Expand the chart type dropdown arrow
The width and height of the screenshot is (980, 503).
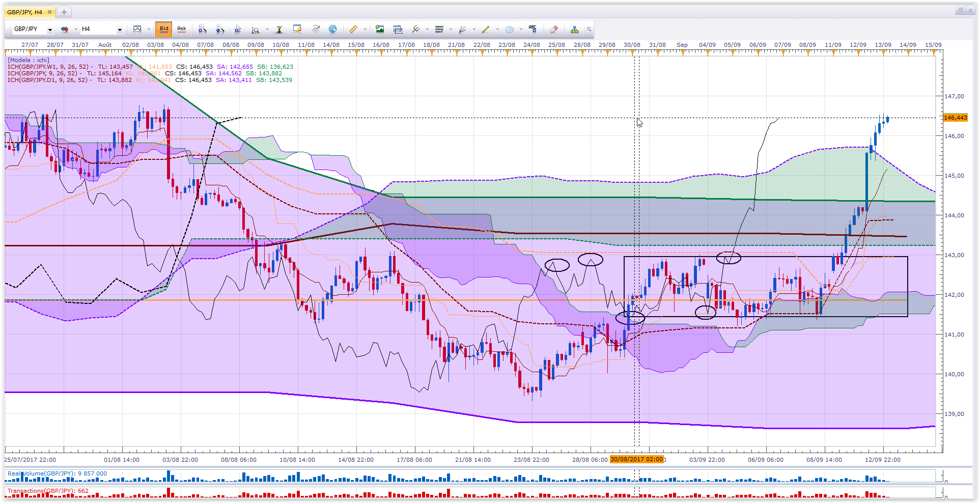point(149,30)
